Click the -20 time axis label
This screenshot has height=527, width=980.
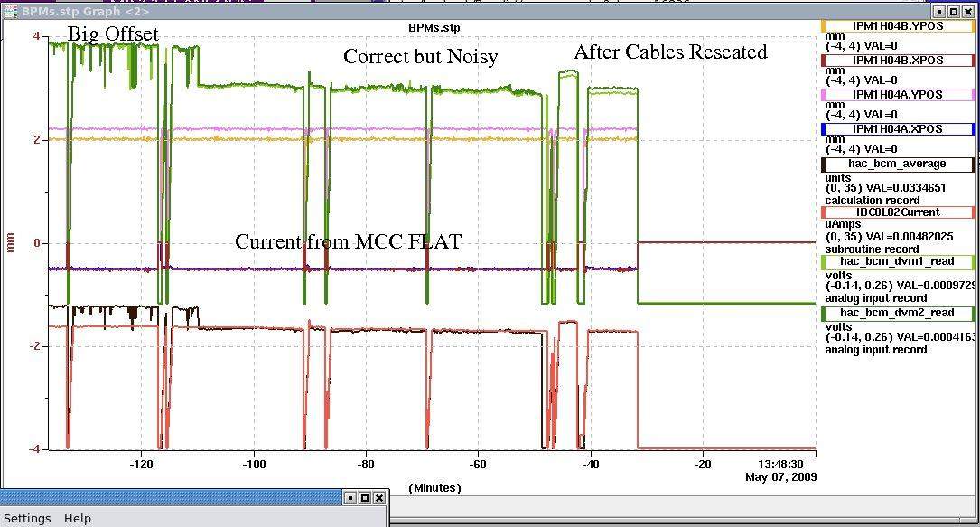(702, 465)
